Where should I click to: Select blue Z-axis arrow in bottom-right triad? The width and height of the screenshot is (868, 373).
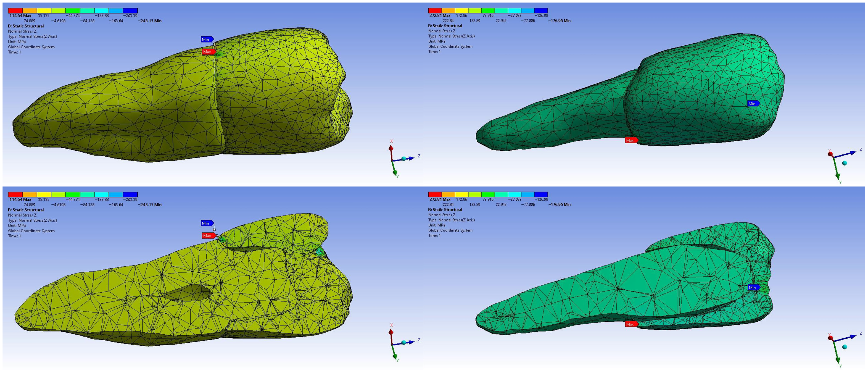coord(845,338)
